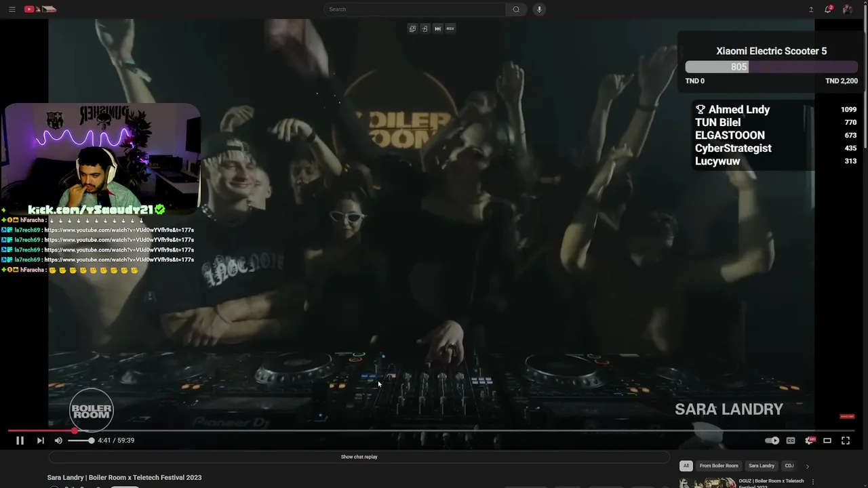Click the 805 donation goal progress bar
Viewport: 868px width, 488px height.
tap(772, 67)
